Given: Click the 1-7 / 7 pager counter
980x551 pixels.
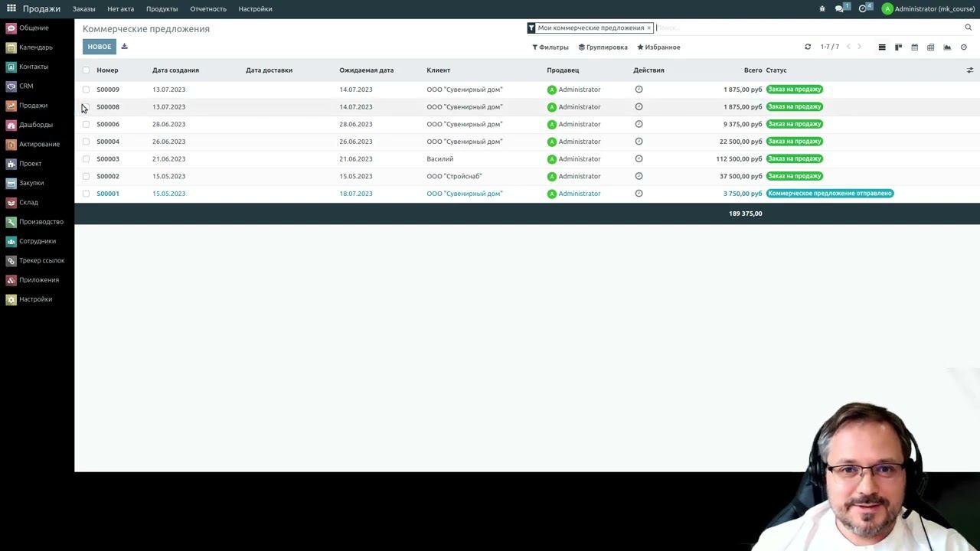Looking at the screenshot, I should click(x=830, y=47).
